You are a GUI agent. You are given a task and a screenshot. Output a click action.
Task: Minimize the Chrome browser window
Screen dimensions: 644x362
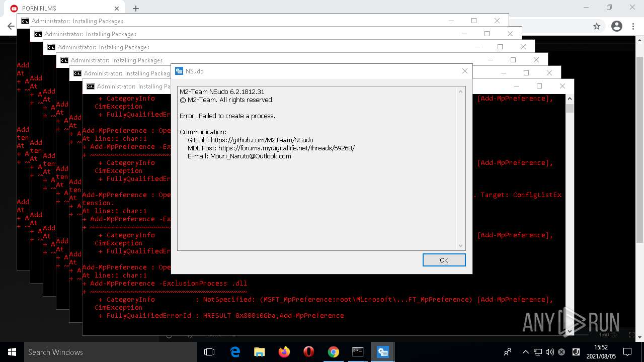(586, 8)
